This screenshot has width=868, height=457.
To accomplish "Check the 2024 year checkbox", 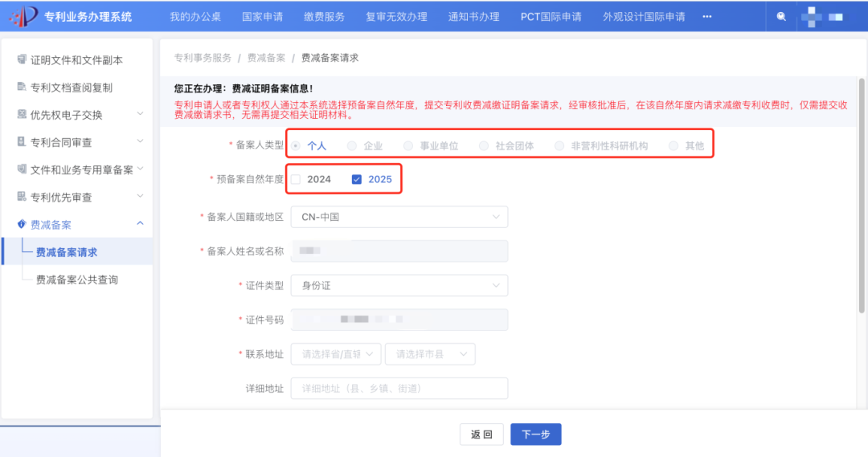I will [296, 179].
